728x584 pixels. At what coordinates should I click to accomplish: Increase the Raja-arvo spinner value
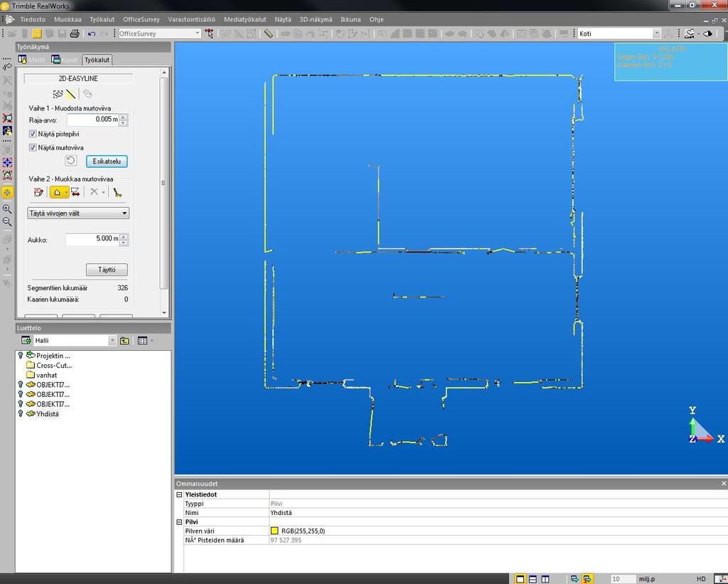coord(123,117)
